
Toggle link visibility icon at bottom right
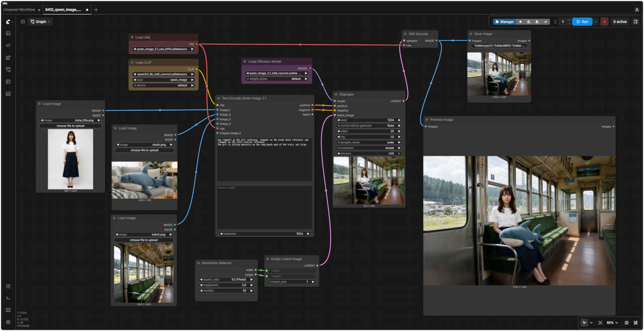636,322
